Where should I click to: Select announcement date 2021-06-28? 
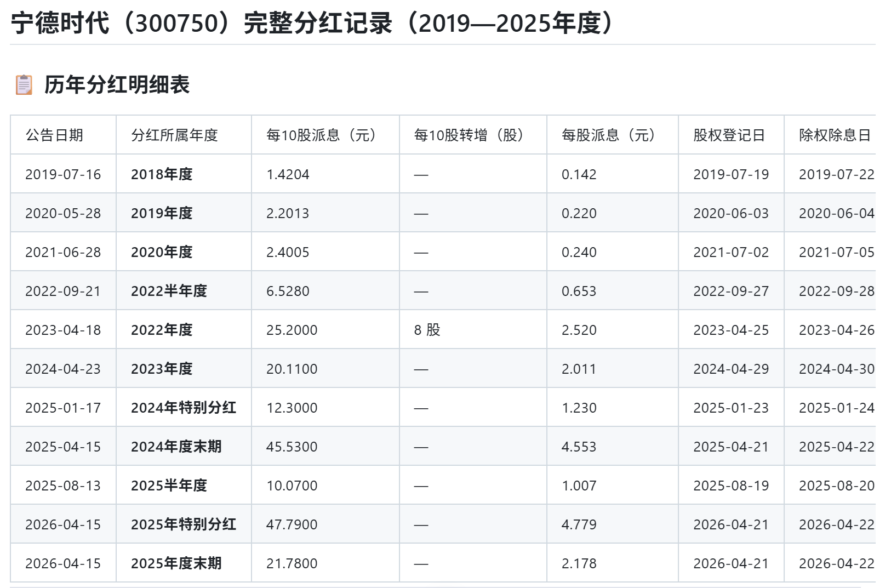point(63,252)
